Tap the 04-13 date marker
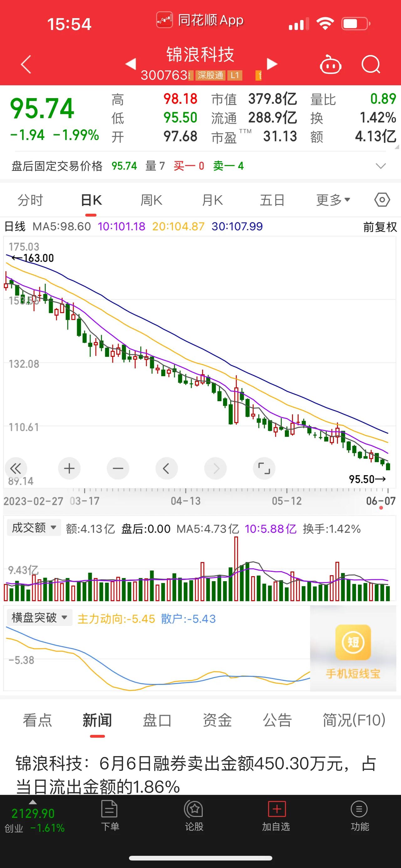The image size is (401, 868). [x=185, y=501]
